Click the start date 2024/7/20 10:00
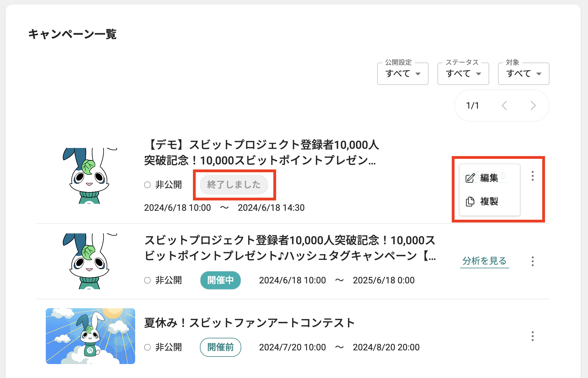 click(x=292, y=347)
